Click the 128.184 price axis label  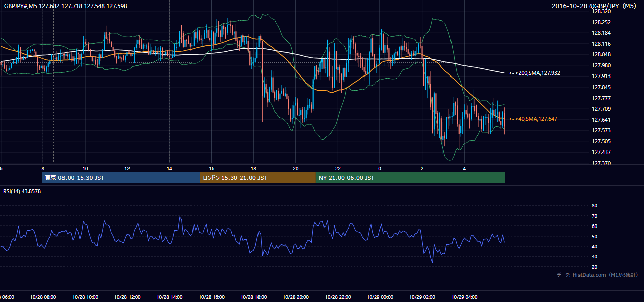601,33
